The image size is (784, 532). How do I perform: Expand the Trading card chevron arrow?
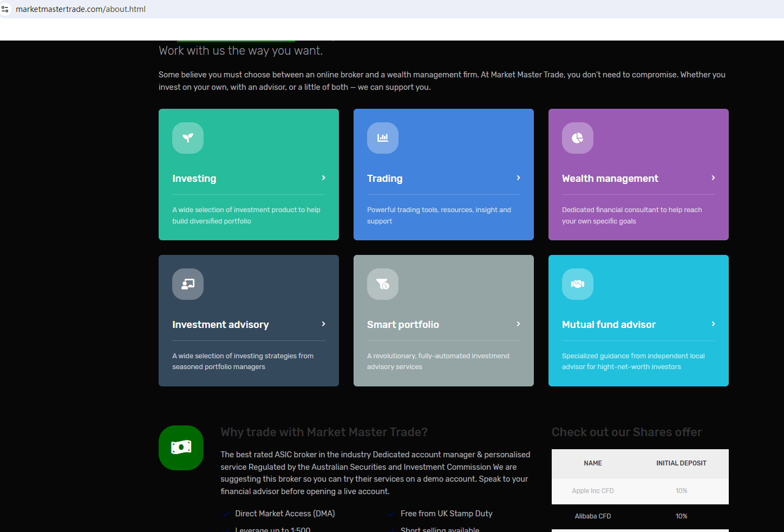[518, 178]
